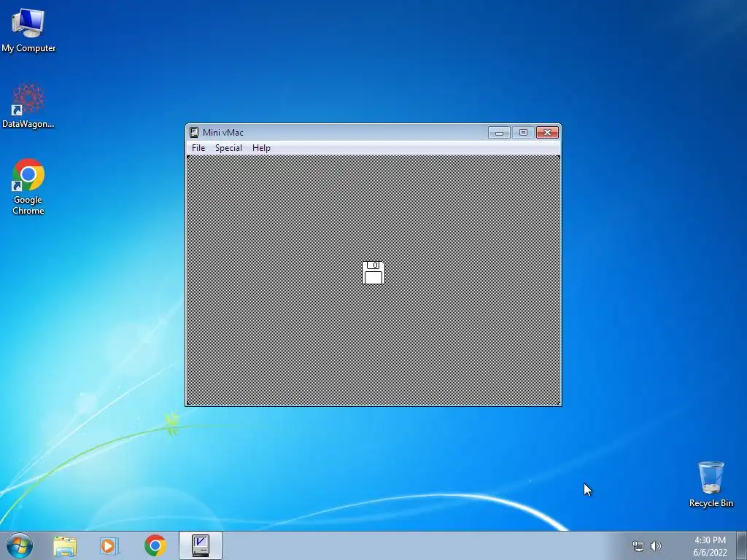Minimize the Mini vMac window
Viewport: 747px width, 560px height.
499,133
